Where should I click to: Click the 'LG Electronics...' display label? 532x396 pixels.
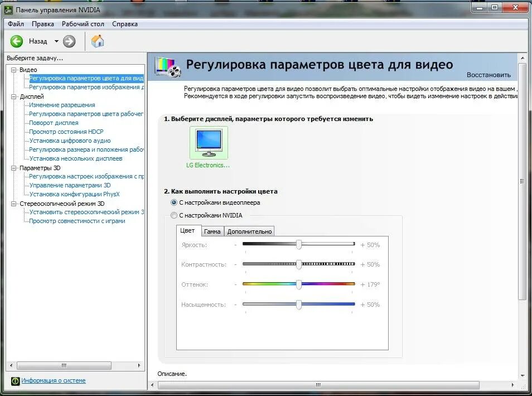click(208, 165)
